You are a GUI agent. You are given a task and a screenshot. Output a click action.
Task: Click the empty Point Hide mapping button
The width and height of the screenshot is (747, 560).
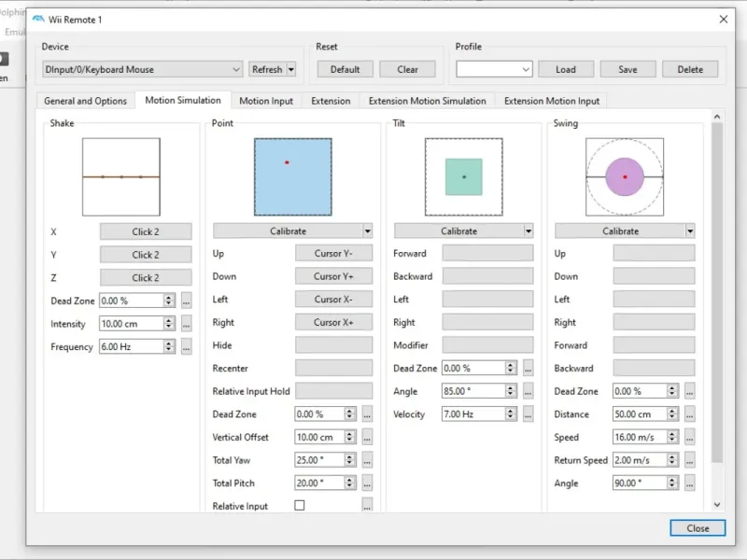pyautogui.click(x=333, y=345)
